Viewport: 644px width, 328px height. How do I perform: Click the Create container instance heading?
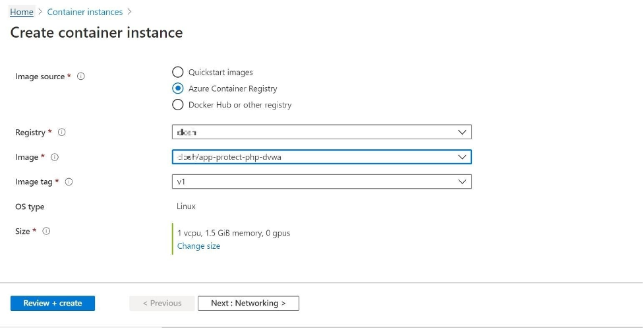tap(96, 32)
